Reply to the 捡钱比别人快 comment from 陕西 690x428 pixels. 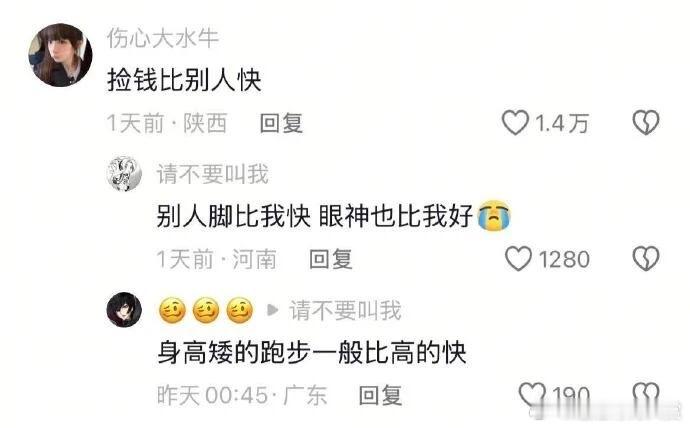pyautogui.click(x=281, y=123)
